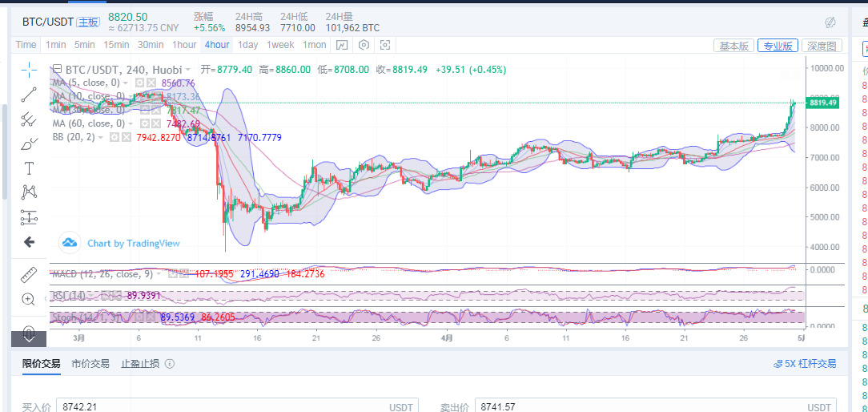This screenshot has width=868, height=412.
Task: Open settings gear for MACD indicator
Action: [x=173, y=274]
